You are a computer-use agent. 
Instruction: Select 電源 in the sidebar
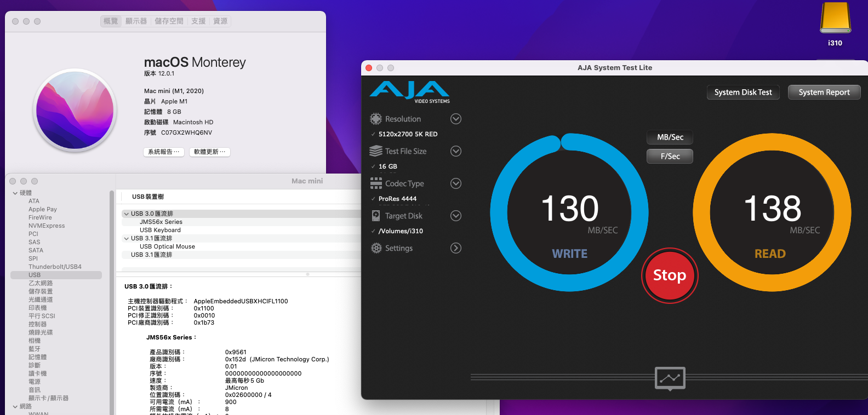pyautogui.click(x=35, y=382)
